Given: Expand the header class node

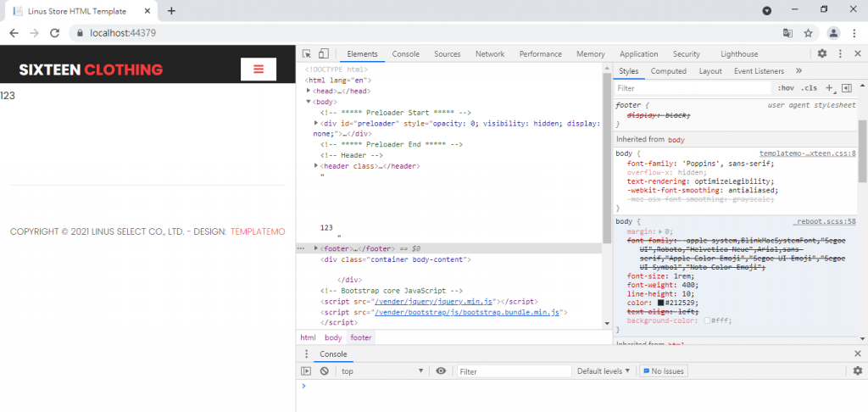Looking at the screenshot, I should click(x=316, y=165).
